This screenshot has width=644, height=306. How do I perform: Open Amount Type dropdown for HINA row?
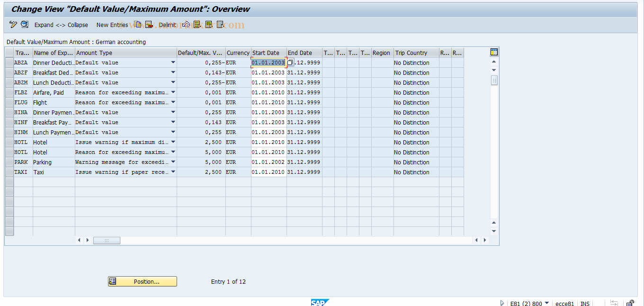pyautogui.click(x=173, y=112)
